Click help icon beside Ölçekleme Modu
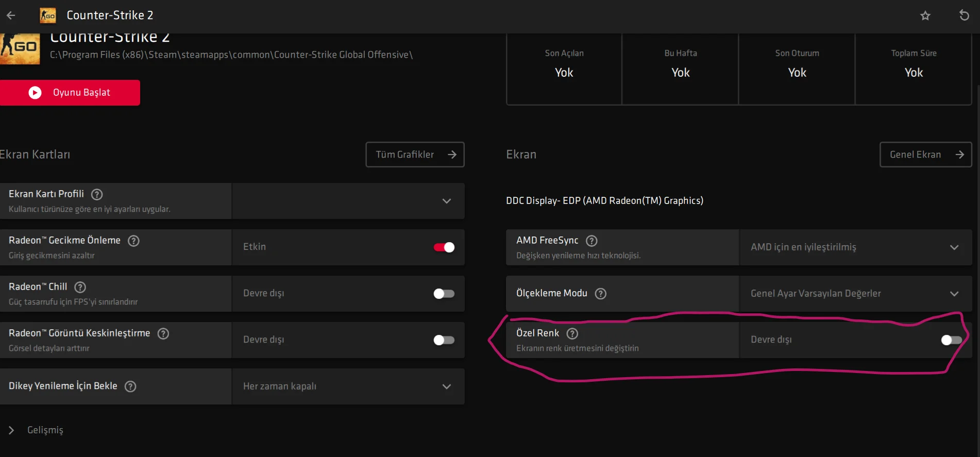Viewport: 980px width, 457px height. (x=600, y=294)
